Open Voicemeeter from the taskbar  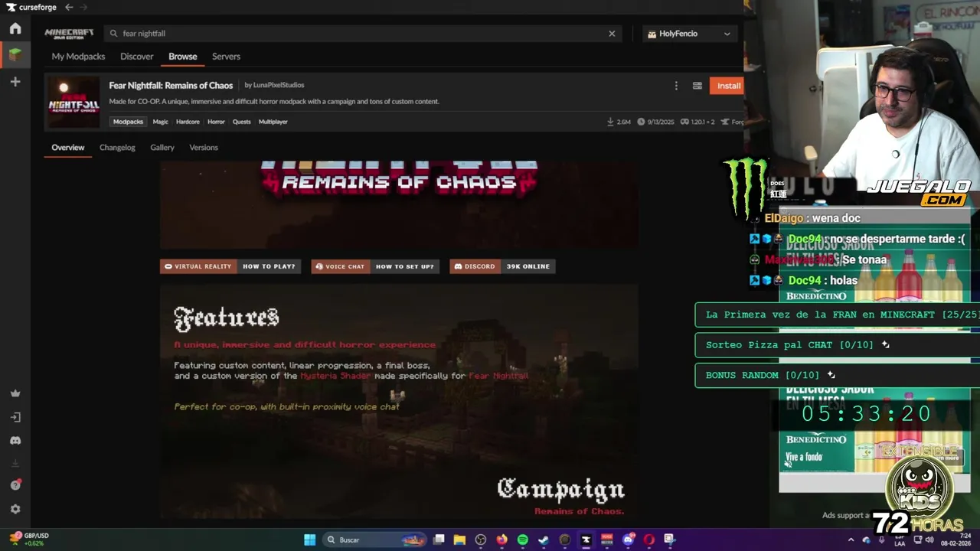click(607, 540)
